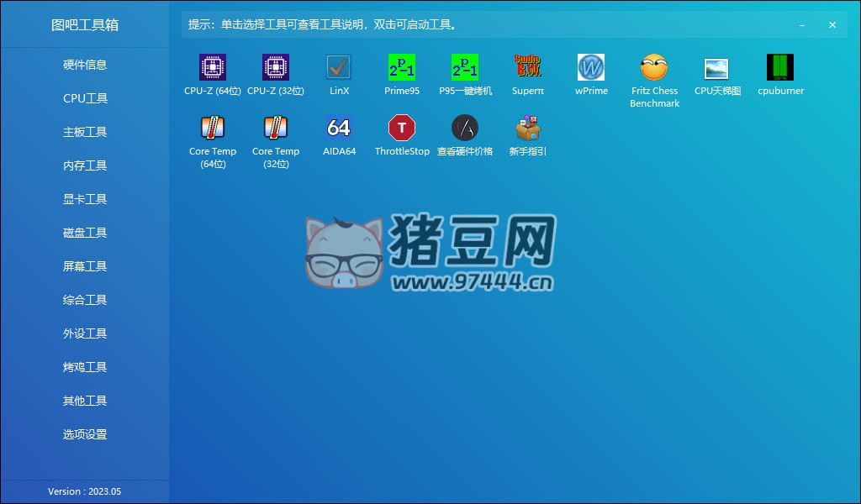Screen dimensions: 861x504
Task: Choose the P95一键烤机 icon
Action: (465, 67)
